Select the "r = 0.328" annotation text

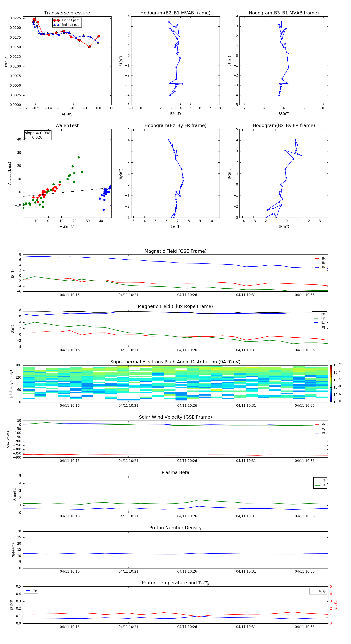tap(34, 137)
